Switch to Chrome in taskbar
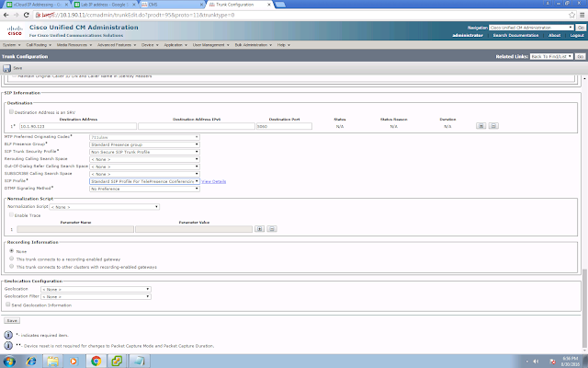588x368 pixels. [96, 362]
